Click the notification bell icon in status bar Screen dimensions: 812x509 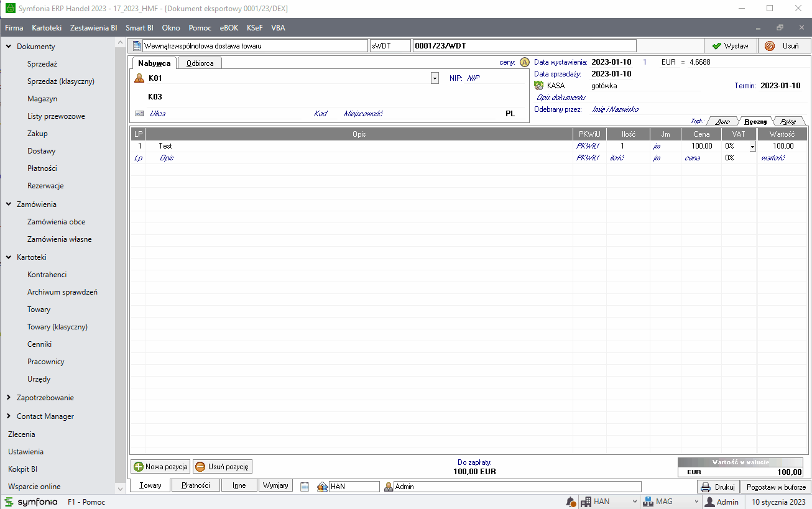[x=570, y=502]
